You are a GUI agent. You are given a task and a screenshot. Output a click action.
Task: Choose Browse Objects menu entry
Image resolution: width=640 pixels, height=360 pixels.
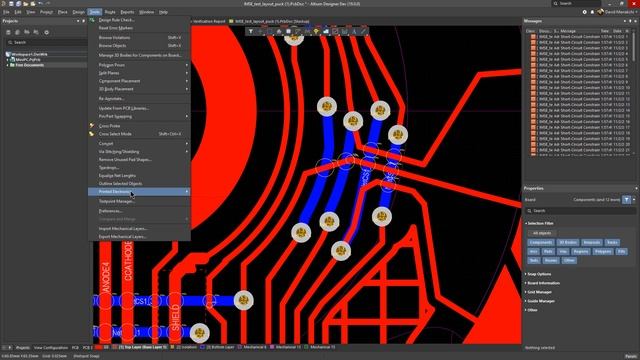point(139,46)
